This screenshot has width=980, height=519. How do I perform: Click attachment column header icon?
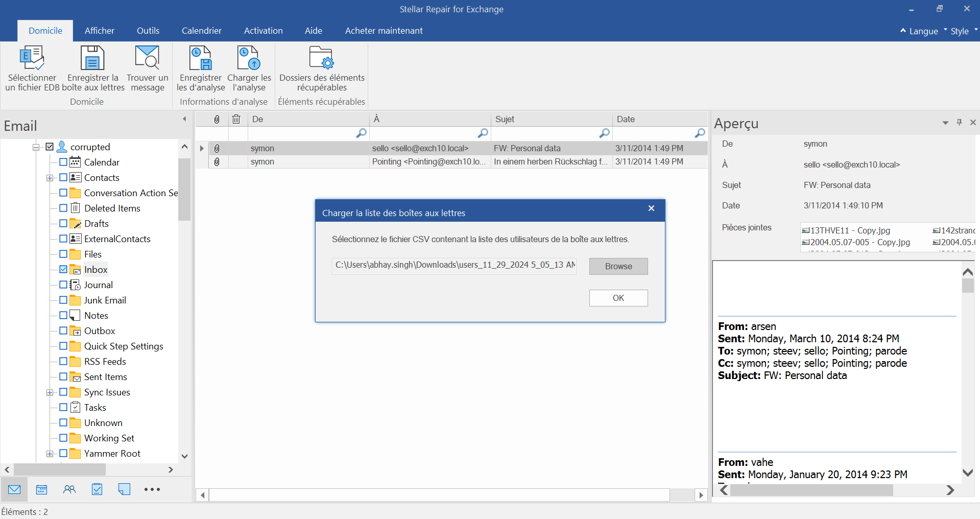click(x=217, y=120)
